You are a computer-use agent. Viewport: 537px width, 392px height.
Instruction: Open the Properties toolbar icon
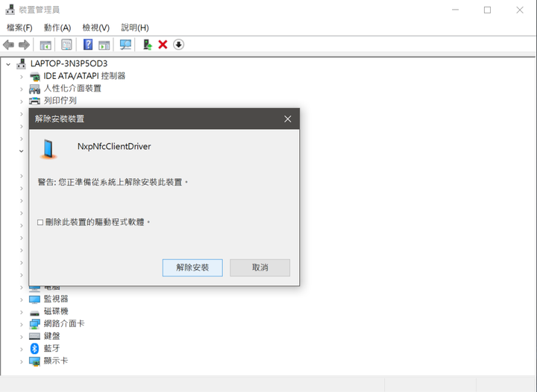point(66,45)
